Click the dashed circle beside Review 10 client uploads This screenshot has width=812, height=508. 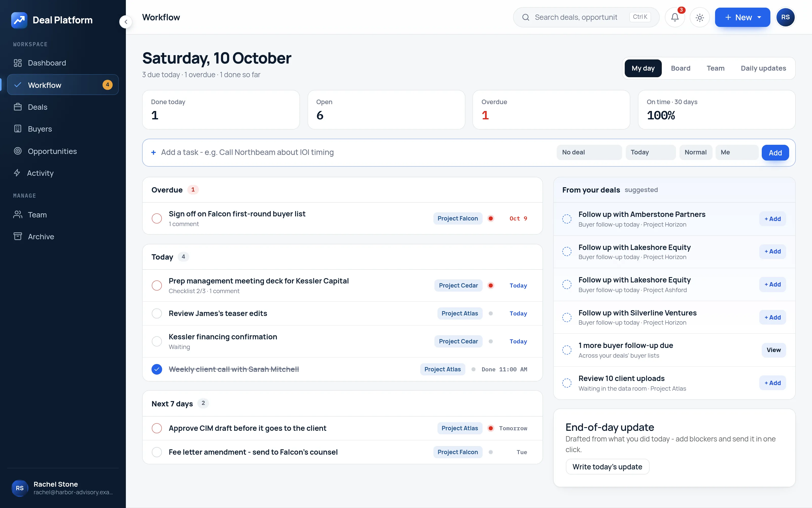567,383
